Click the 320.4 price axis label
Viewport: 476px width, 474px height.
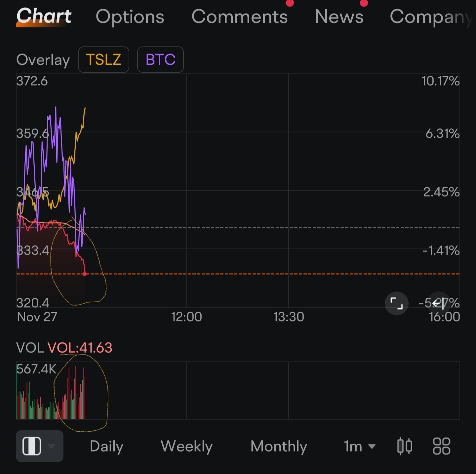[x=33, y=303]
